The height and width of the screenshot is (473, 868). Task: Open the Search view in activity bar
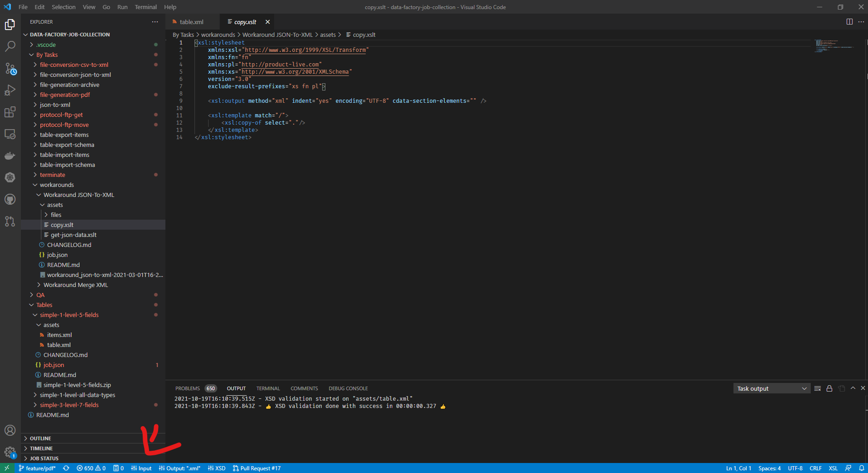click(10, 46)
